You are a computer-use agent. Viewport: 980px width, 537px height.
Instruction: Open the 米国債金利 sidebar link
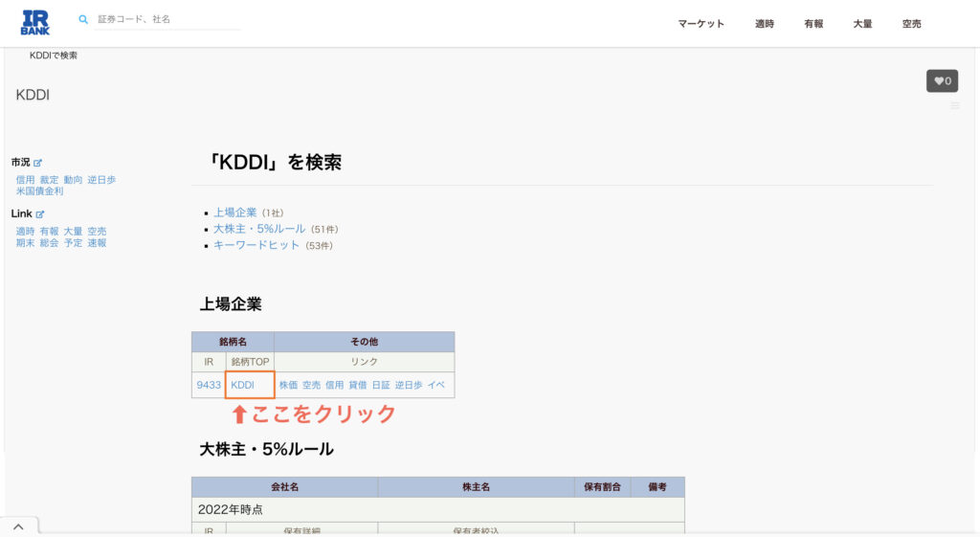pyautogui.click(x=39, y=191)
